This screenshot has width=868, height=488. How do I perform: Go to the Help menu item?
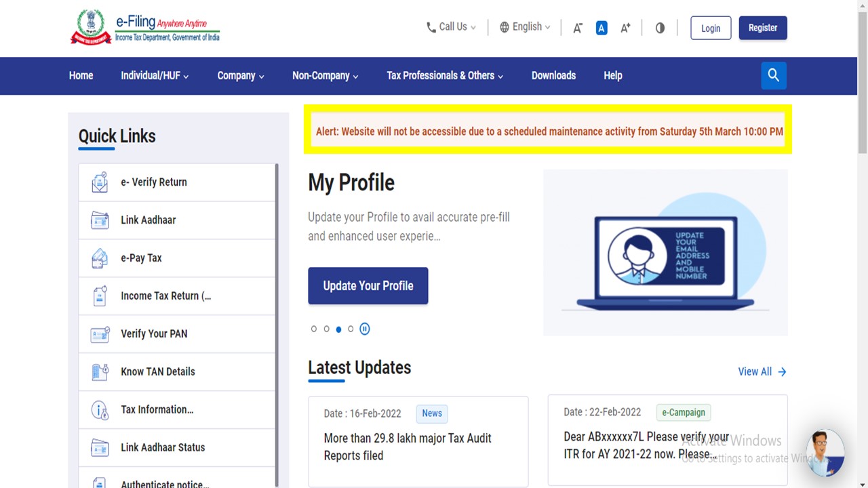(x=612, y=75)
